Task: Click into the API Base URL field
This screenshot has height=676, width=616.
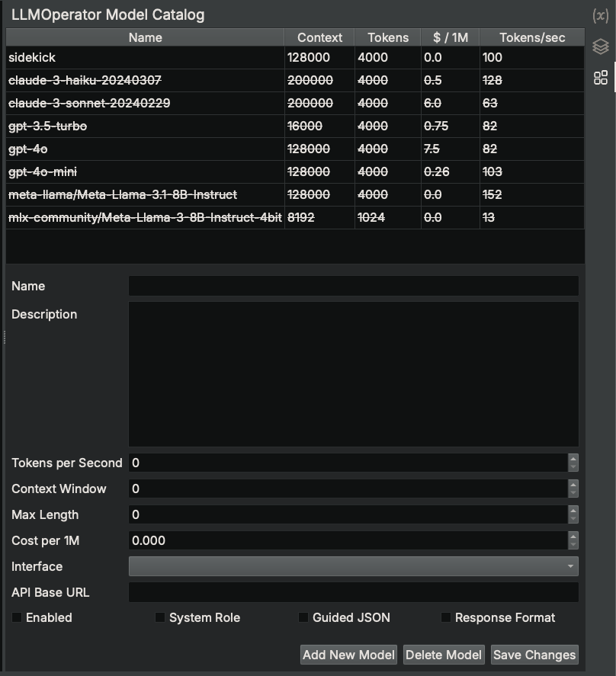Action: pos(353,592)
